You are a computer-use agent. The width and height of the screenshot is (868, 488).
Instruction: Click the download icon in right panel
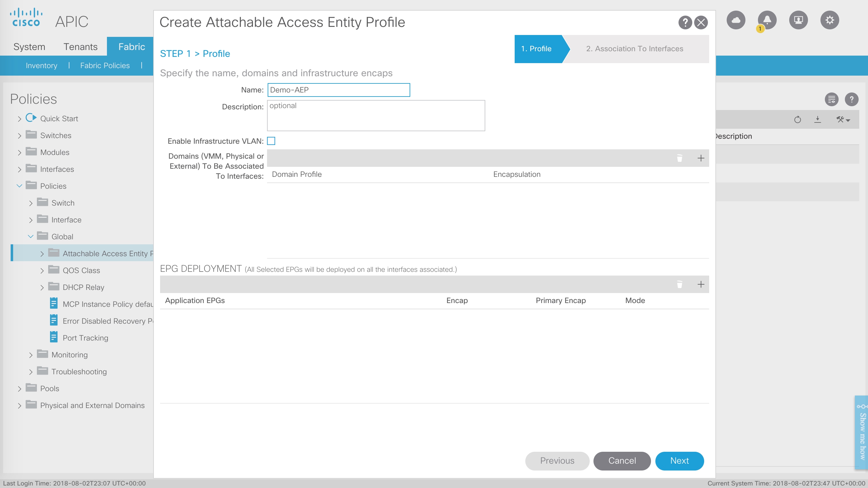pos(817,120)
